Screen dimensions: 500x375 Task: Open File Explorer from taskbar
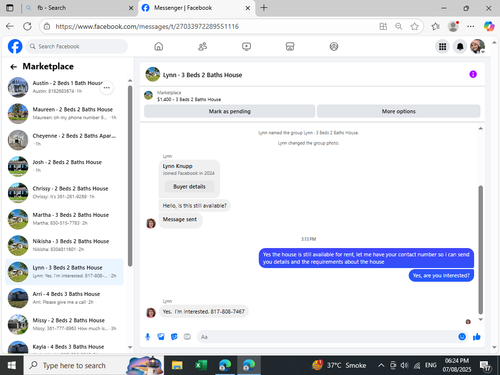[x=177, y=365]
